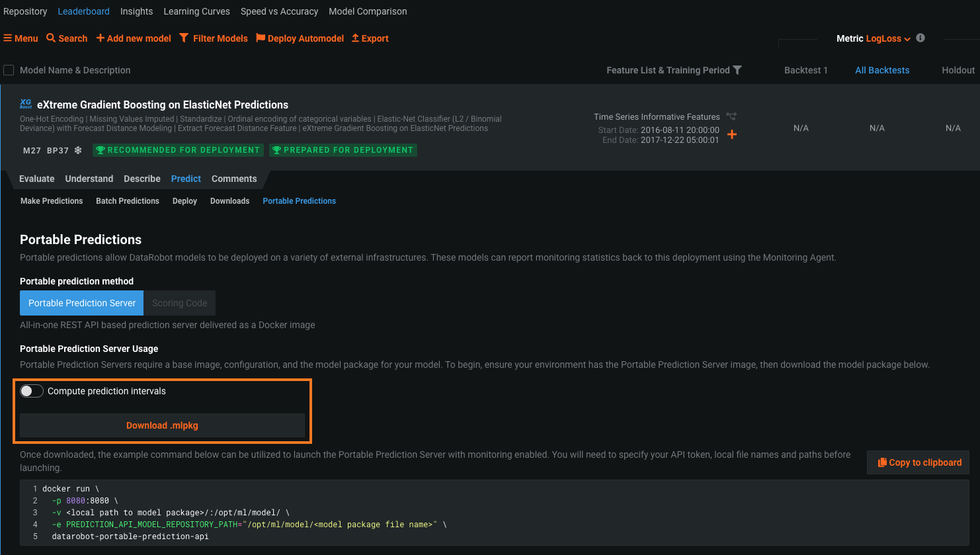Open the Understand tab
The image size is (980, 555).
point(89,179)
